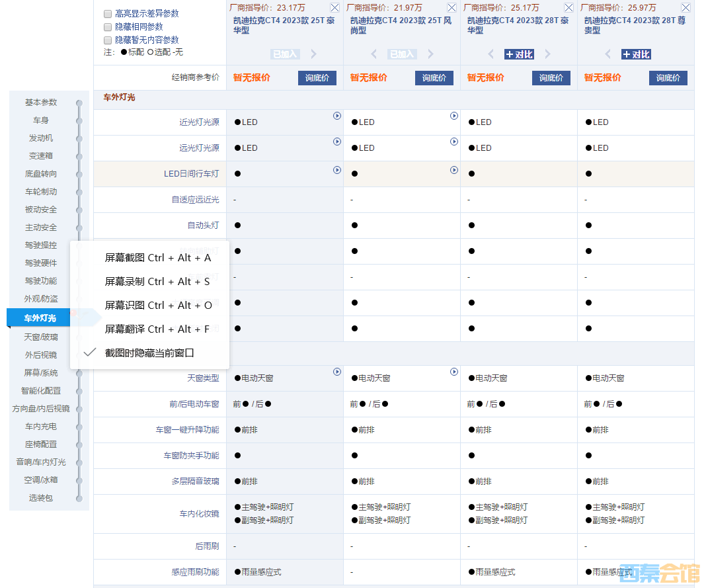Image resolution: width=706 pixels, height=588 pixels.
Task: Remove the 28T尊贵型 column via its X icon
Action: point(685,8)
